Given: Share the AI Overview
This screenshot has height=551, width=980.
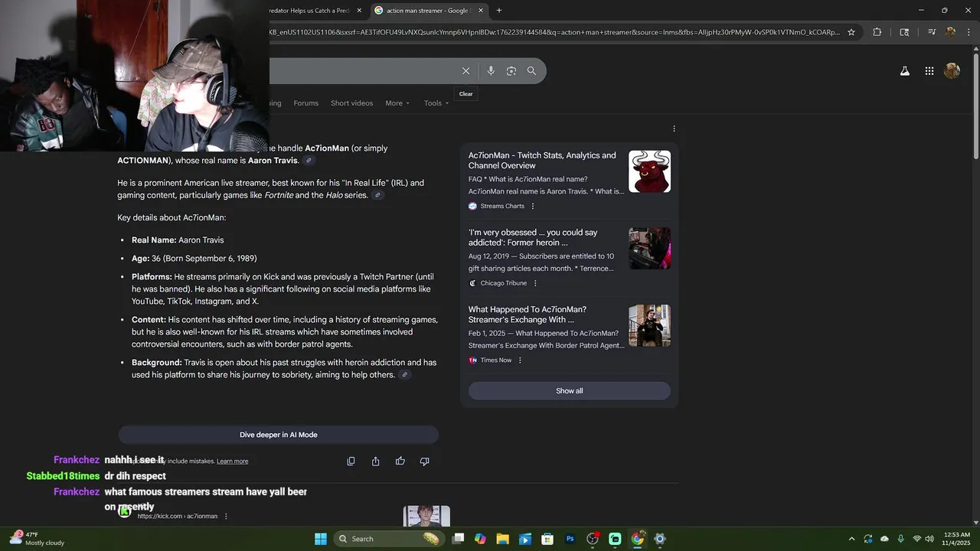Looking at the screenshot, I should click(x=375, y=461).
